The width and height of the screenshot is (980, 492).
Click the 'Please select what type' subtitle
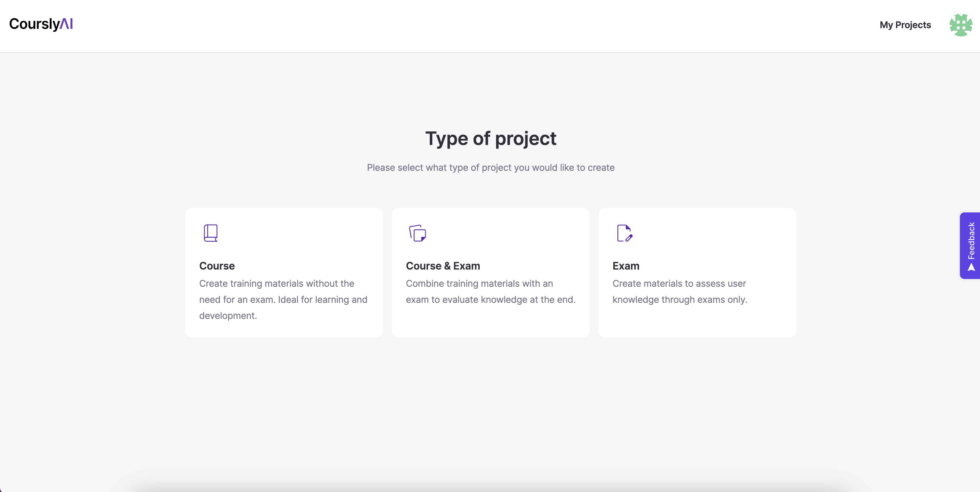490,168
